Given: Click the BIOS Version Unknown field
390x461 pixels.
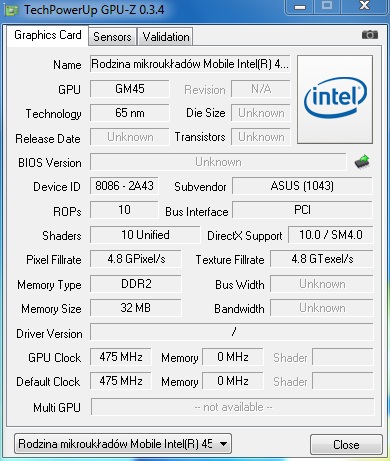Looking at the screenshot, I should point(218,162).
